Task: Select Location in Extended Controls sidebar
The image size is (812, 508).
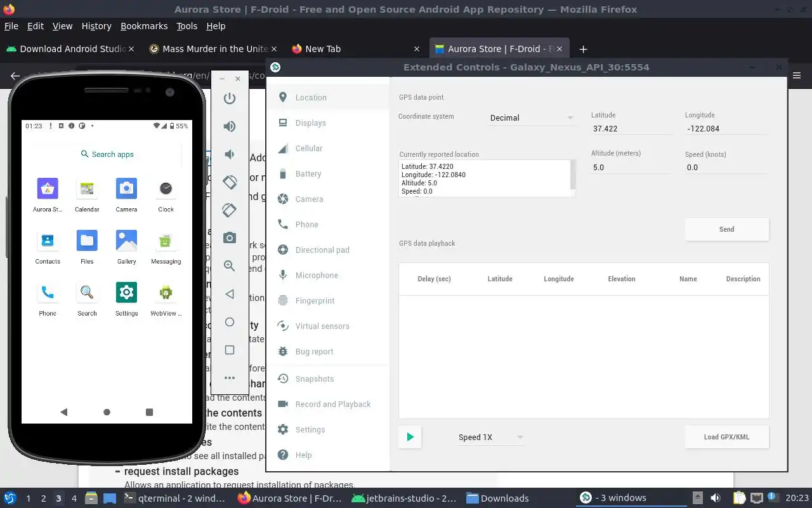Action: (x=327, y=97)
